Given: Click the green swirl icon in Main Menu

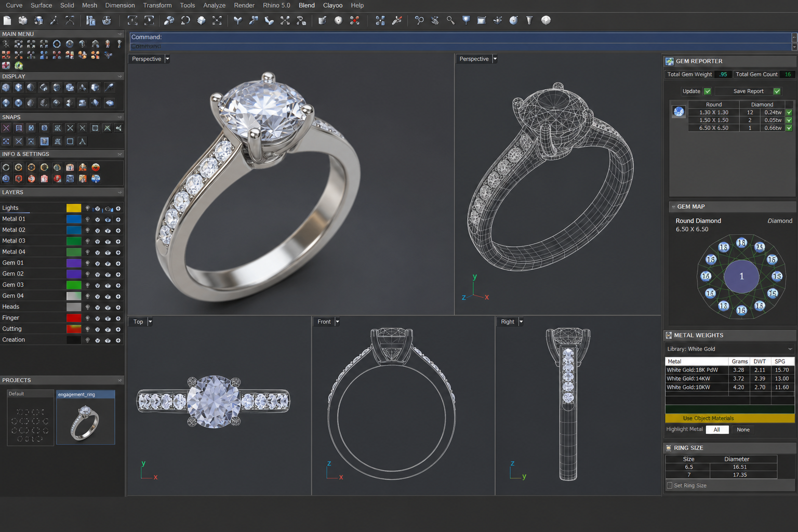Looking at the screenshot, I should (19, 65).
